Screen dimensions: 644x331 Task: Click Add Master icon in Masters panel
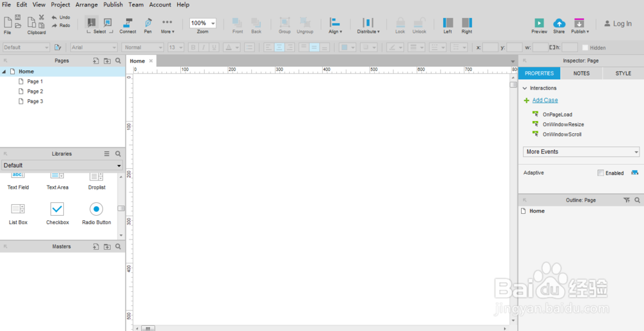coord(96,247)
